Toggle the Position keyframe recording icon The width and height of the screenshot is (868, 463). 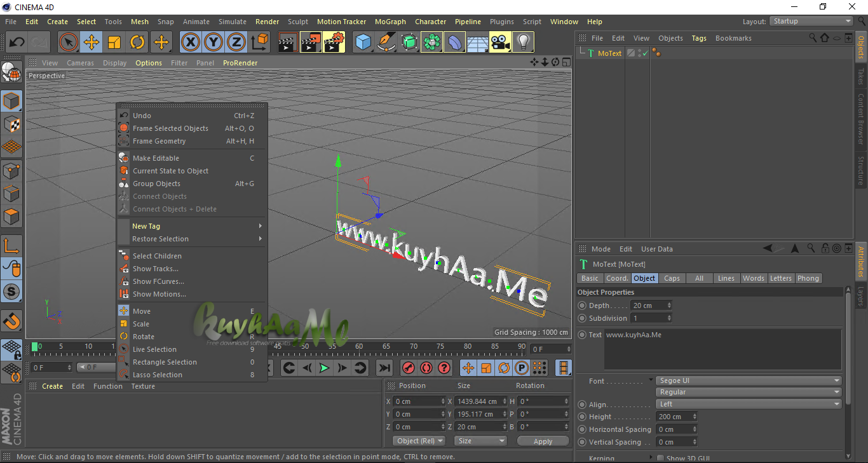tap(468, 368)
